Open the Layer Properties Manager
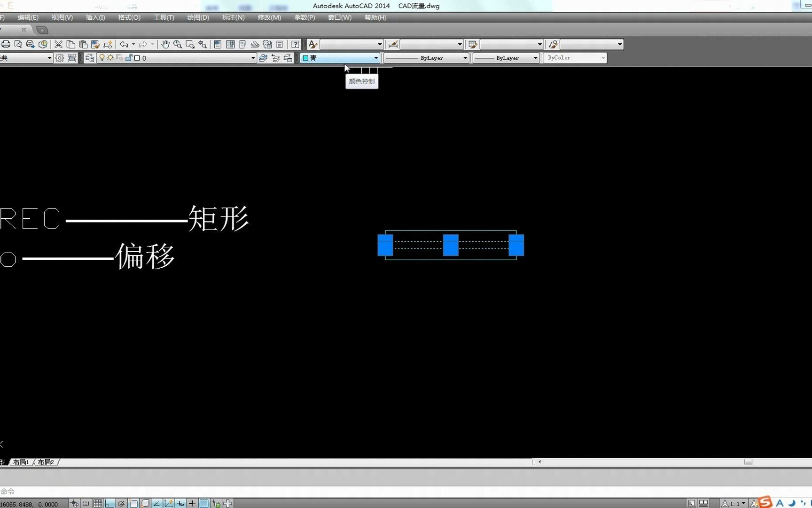 [x=90, y=58]
